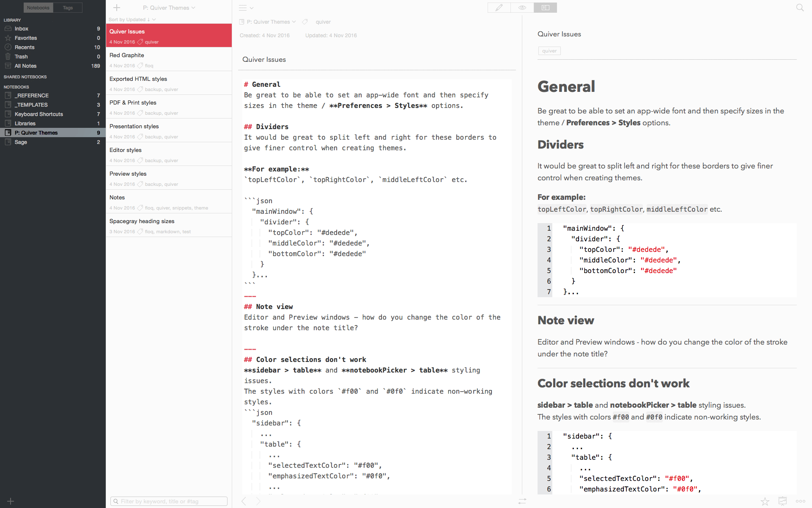Click the search magnifier icon
Viewport: 812px width, 508px height.
[800, 8]
